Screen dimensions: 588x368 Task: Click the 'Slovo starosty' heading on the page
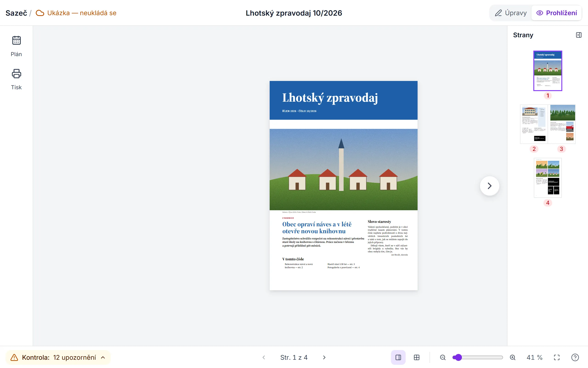[x=379, y=221]
